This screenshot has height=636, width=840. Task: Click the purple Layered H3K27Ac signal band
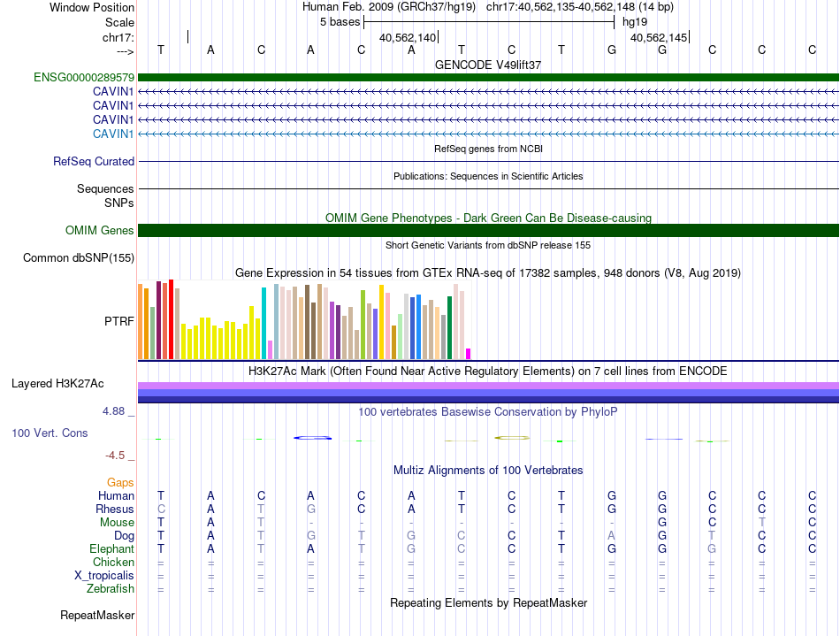[488, 386]
